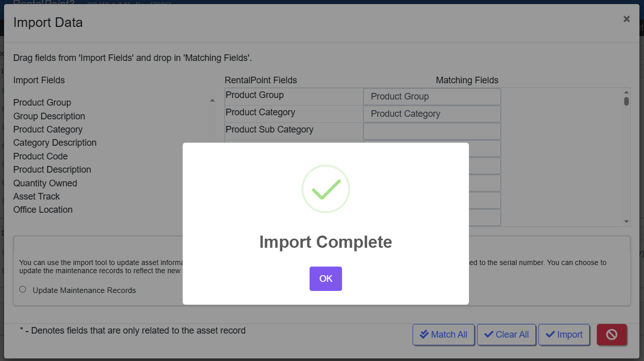Click the Matching Fields scrollbar down arrow
The width and height of the screenshot is (644, 361).
click(626, 222)
